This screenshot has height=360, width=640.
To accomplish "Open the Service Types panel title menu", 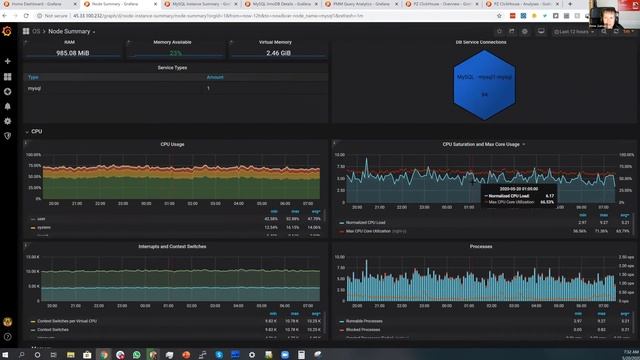I will 172,68.
